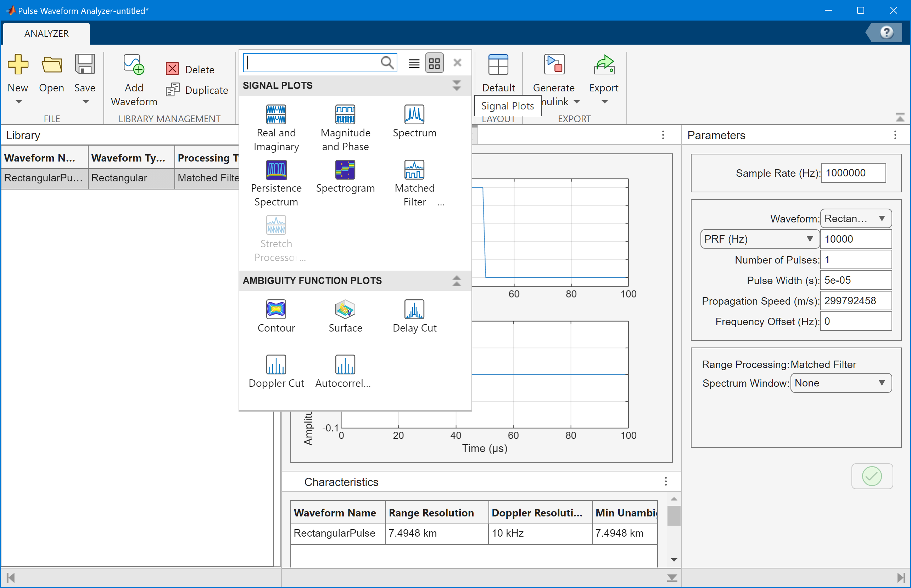Switch gallery to list view
The image size is (911, 588).
coord(414,63)
